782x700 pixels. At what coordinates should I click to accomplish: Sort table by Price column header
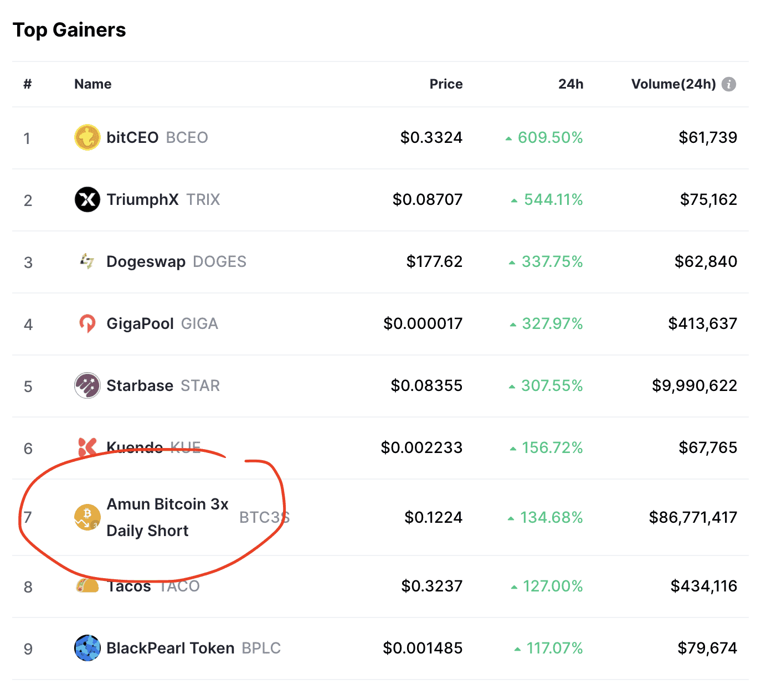(x=446, y=84)
